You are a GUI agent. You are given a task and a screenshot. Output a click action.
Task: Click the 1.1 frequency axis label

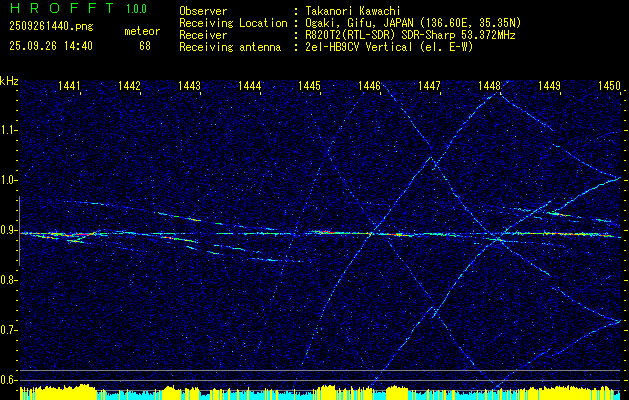(x=7, y=131)
